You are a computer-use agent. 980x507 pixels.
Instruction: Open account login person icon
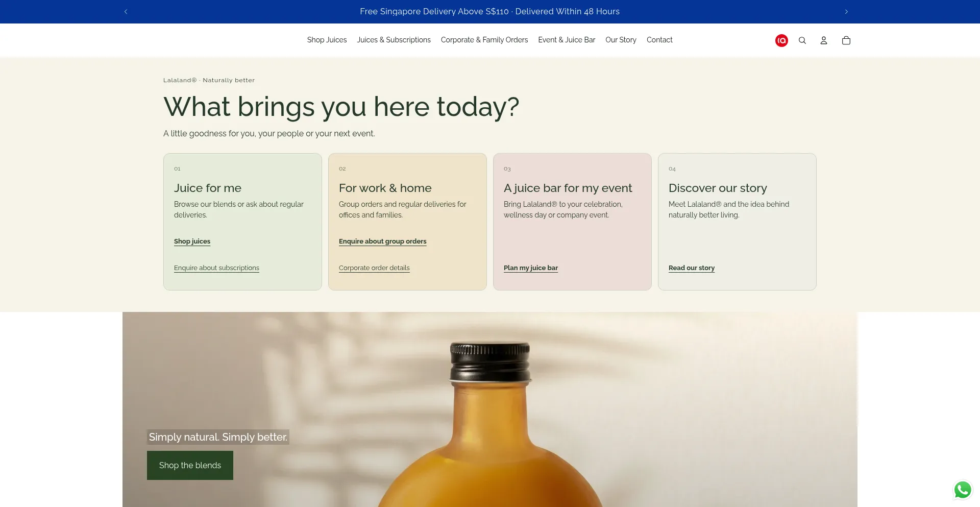click(x=824, y=40)
